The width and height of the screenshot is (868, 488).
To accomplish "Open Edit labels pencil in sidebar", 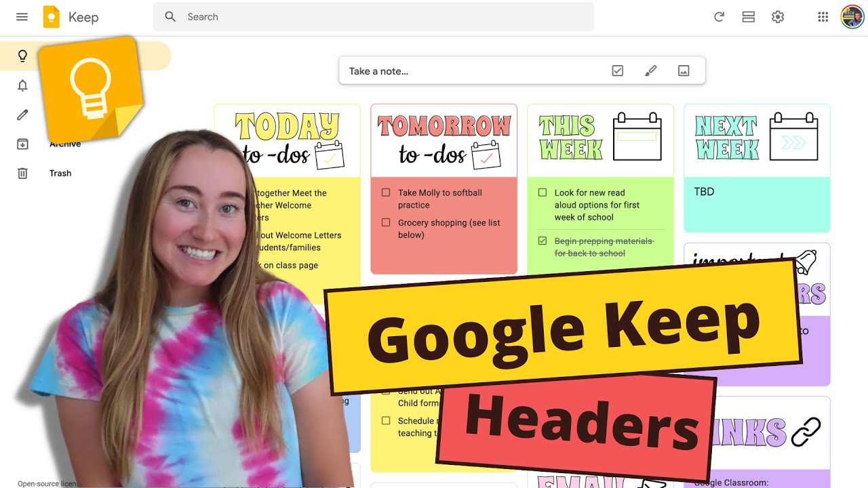I will coord(22,115).
